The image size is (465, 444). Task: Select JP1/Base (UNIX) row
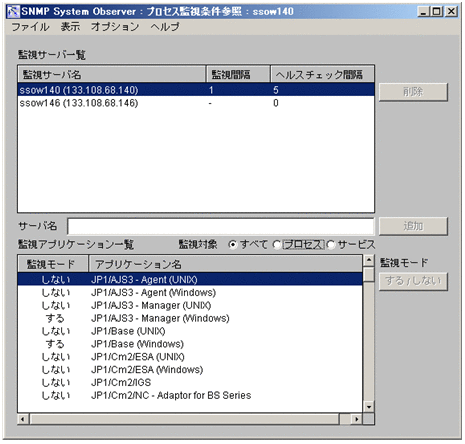click(x=190, y=331)
